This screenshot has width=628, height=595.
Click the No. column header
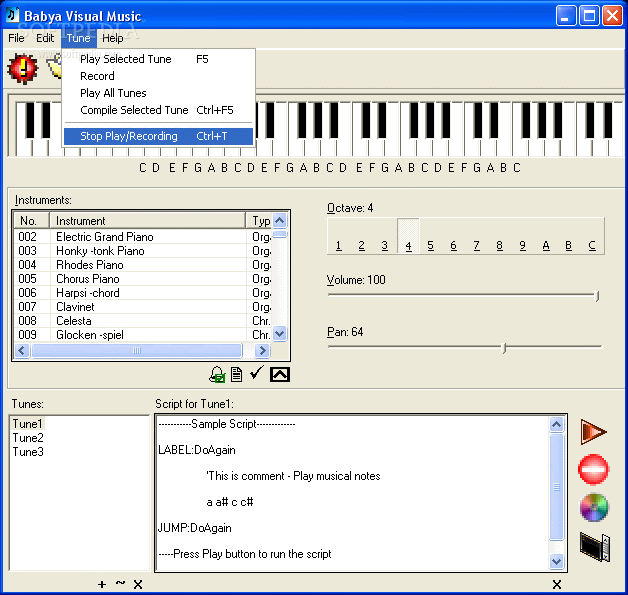tap(31, 221)
